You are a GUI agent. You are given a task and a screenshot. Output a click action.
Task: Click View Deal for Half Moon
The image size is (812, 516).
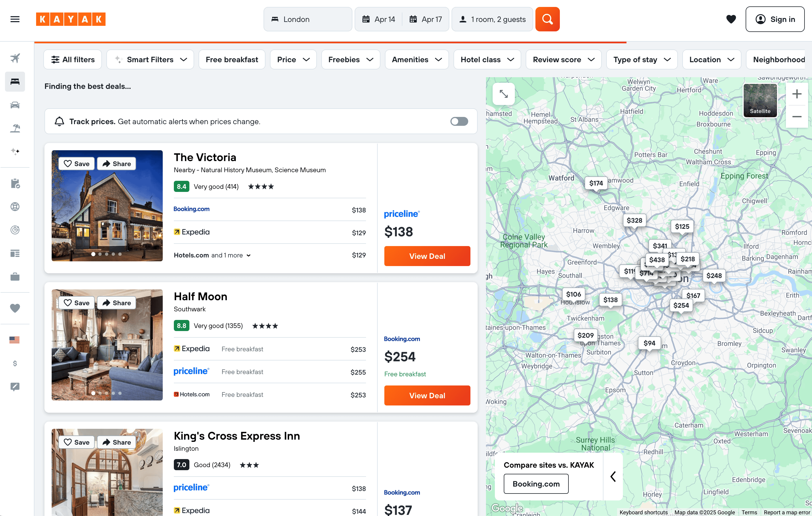pyautogui.click(x=427, y=395)
